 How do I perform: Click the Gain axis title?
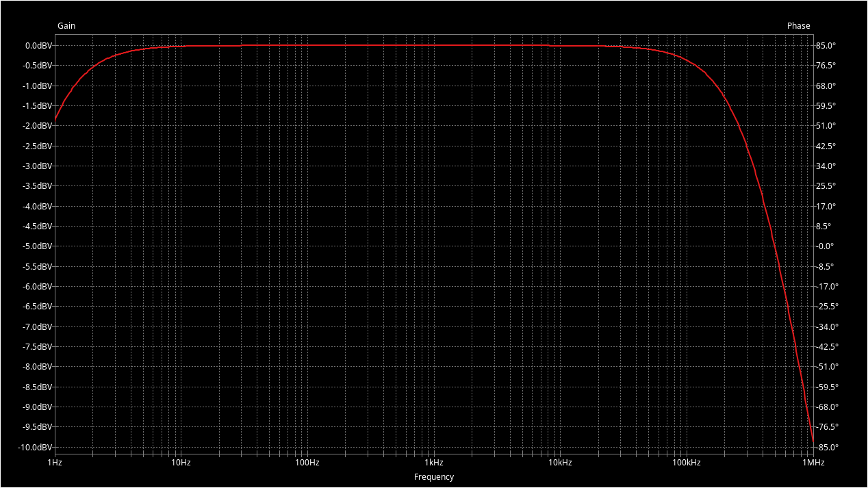[66, 26]
